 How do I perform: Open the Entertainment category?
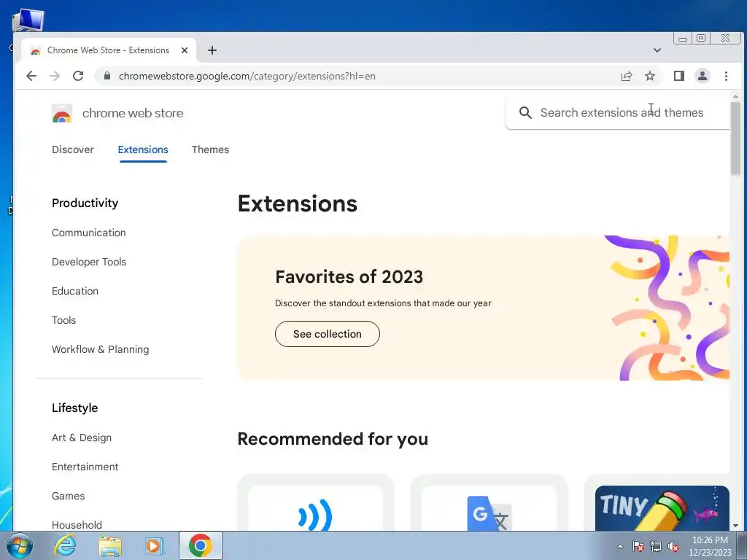[85, 467]
